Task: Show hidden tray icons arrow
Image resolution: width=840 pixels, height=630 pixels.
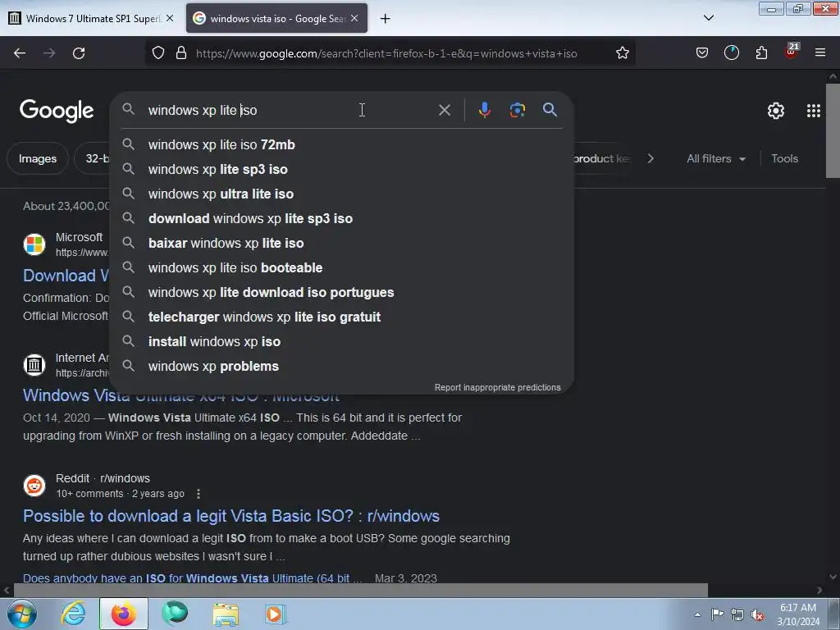Action: (x=697, y=615)
